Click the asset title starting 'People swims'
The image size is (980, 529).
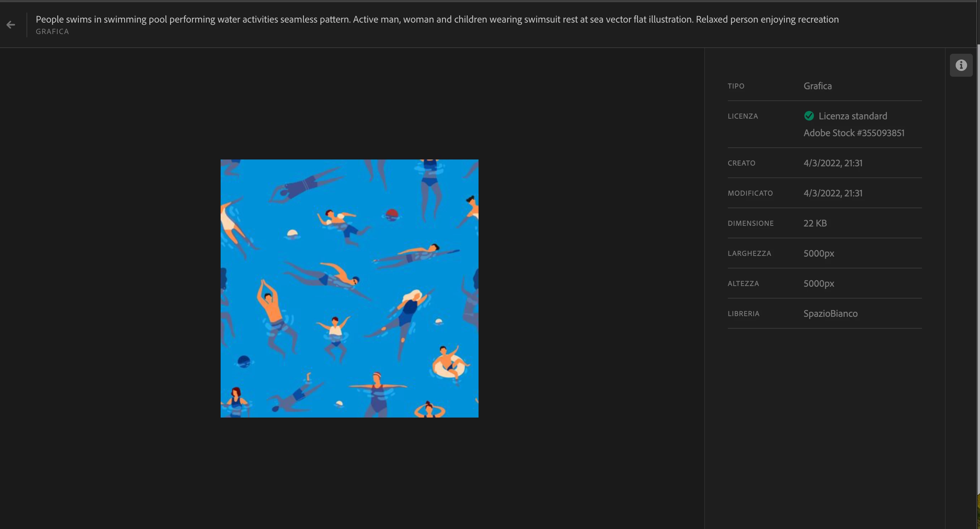437,19
